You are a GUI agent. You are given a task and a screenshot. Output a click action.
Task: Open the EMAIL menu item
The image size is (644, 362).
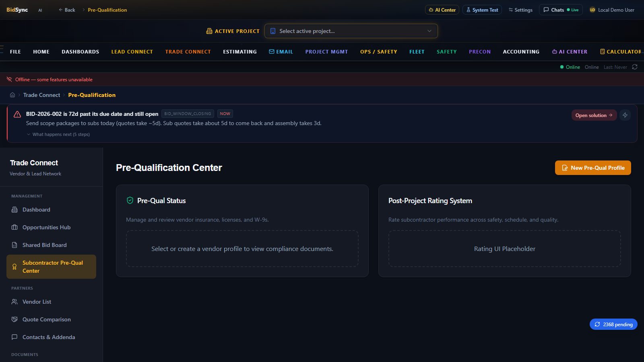[281, 51]
